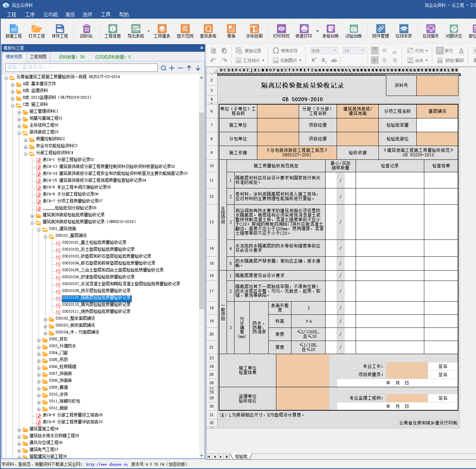Open 表格台账 table ledger
This screenshot has height=469, width=476.
[330, 31]
